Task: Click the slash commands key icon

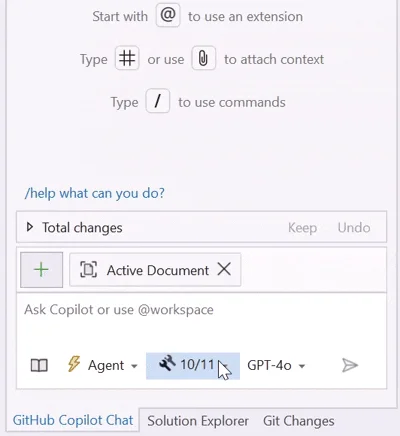Action: tap(158, 101)
